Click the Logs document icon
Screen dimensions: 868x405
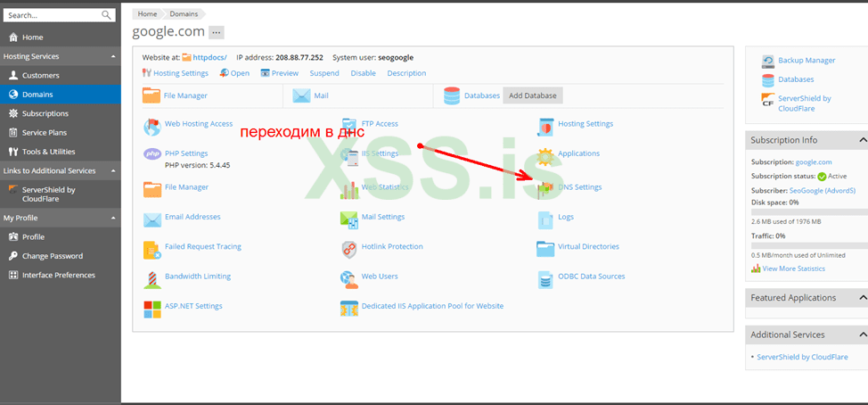click(545, 220)
